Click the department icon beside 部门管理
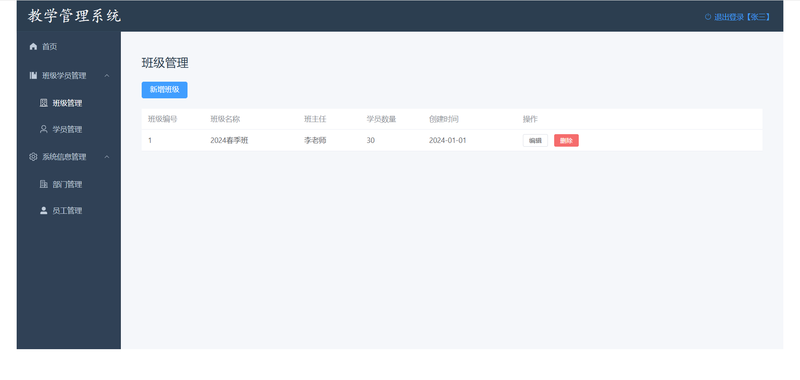Viewport: 800px width, 380px height. coord(43,184)
